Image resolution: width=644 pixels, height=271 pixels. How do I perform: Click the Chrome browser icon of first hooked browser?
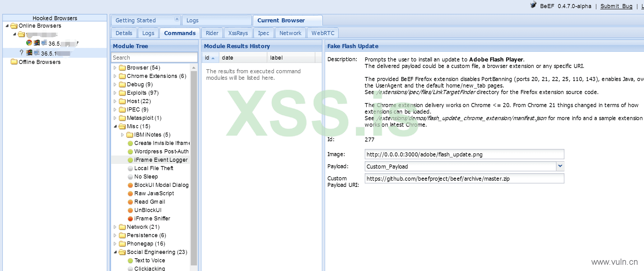tap(29, 43)
